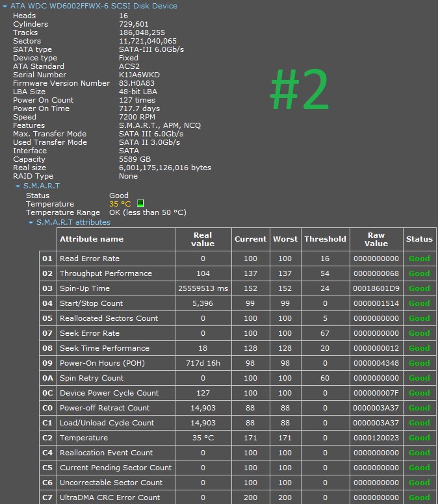Select the Spin Retry Count attribute name
Viewport: 438px width, 504px height.
click(92, 378)
